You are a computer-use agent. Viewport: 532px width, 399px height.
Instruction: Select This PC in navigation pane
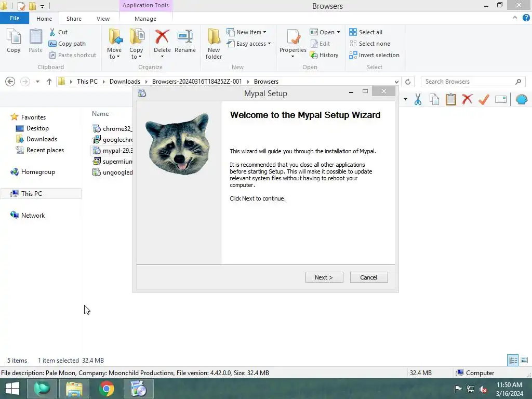[x=41, y=193]
